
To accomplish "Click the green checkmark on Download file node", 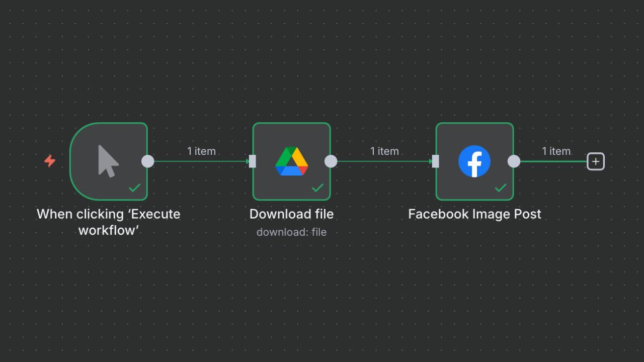I will (x=317, y=188).
